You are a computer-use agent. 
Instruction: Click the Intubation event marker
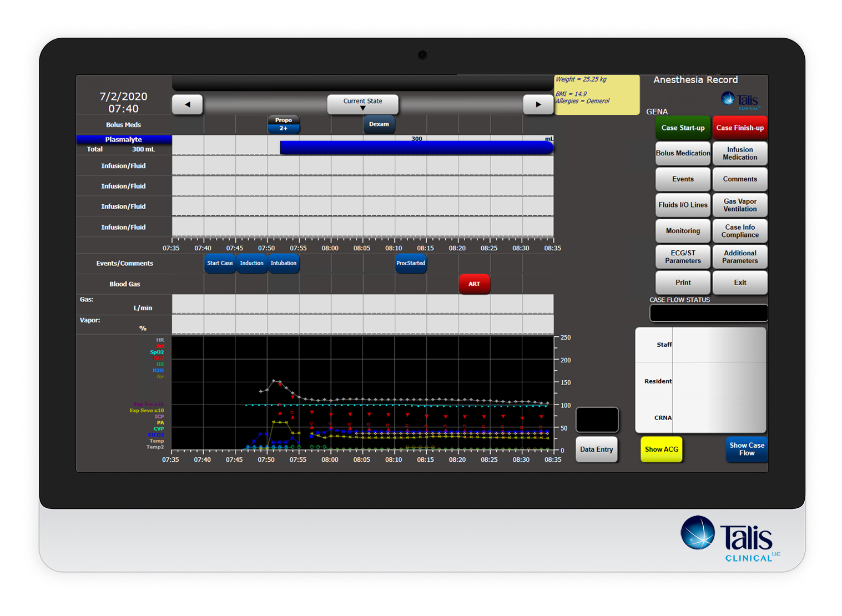284,263
